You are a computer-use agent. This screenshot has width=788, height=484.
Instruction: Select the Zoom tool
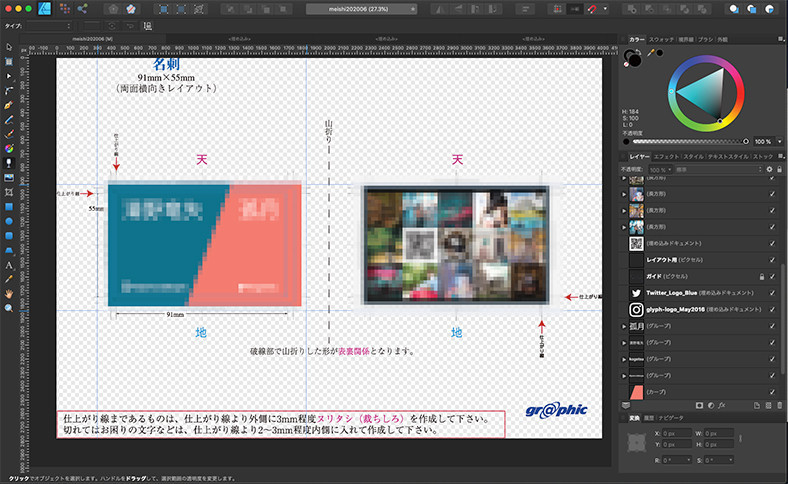point(9,308)
